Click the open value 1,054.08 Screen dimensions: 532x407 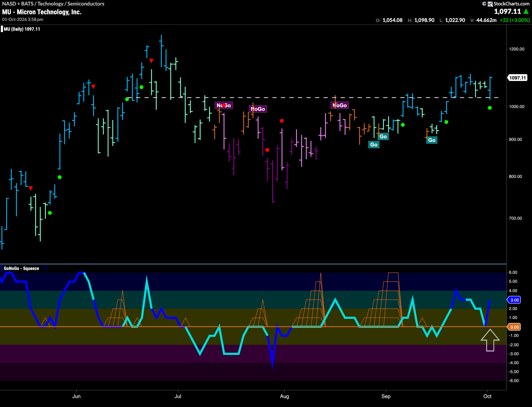pos(392,20)
